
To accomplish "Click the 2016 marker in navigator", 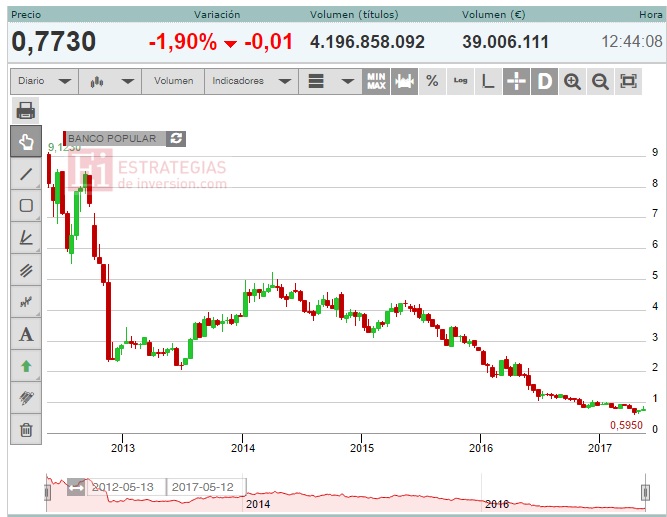I will (x=497, y=504).
